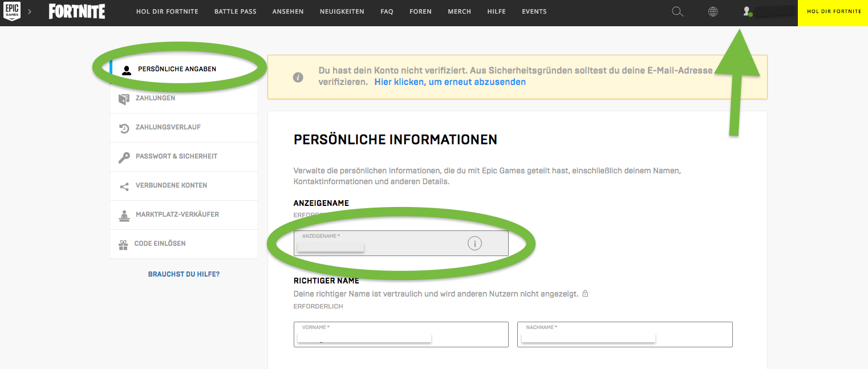
Task: Select ZAHLUNGEN sidebar tab
Action: [184, 99]
